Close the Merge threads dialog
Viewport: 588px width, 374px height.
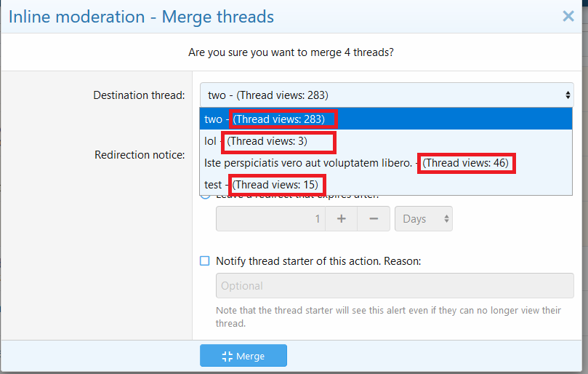pos(568,16)
